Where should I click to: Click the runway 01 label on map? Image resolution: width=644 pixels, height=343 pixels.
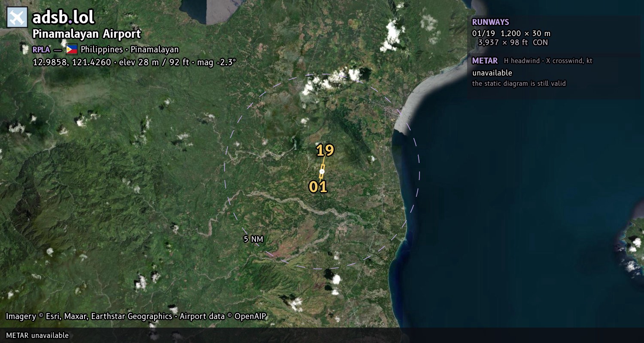318,187
